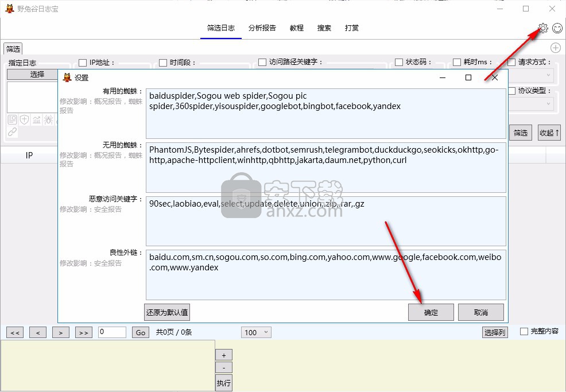Viewport: 566px width, 392px height.
Task: Toggle the 请求方式 checkbox
Action: [511, 62]
